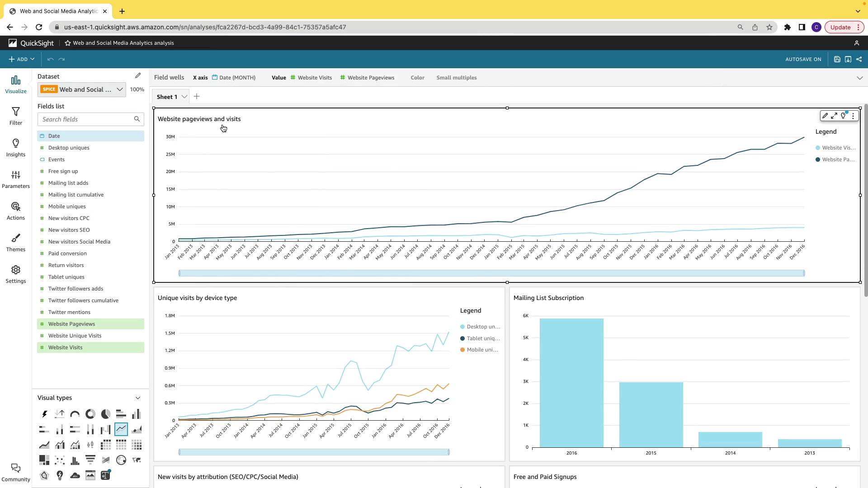The height and width of the screenshot is (488, 868).
Task: Maximize the pageviews visual with expand icon
Action: pos(834,116)
